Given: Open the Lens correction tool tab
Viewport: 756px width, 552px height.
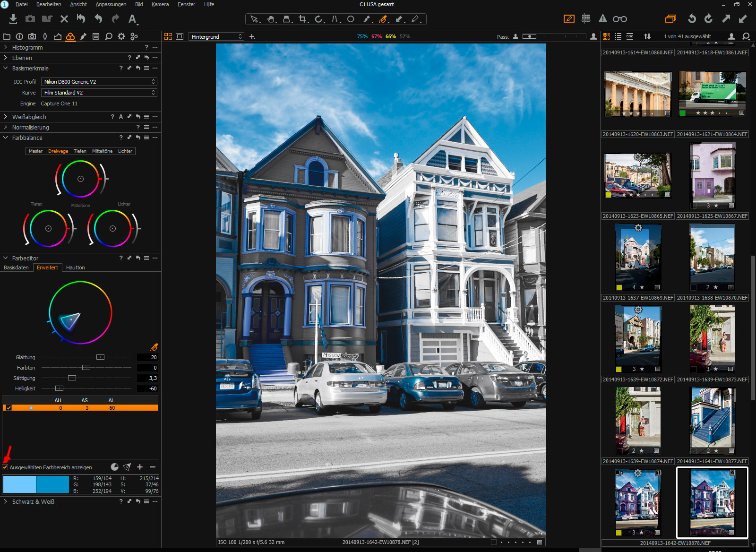Looking at the screenshot, I should 45,36.
